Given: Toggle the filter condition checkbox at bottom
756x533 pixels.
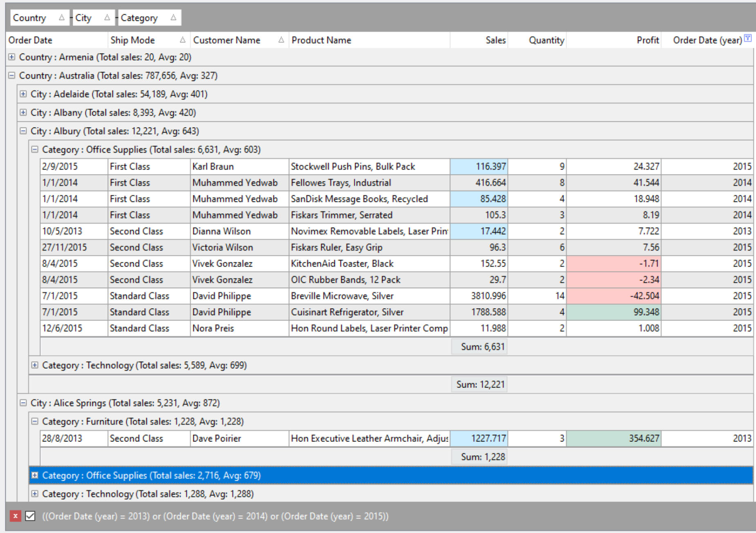Looking at the screenshot, I should 30,516.
